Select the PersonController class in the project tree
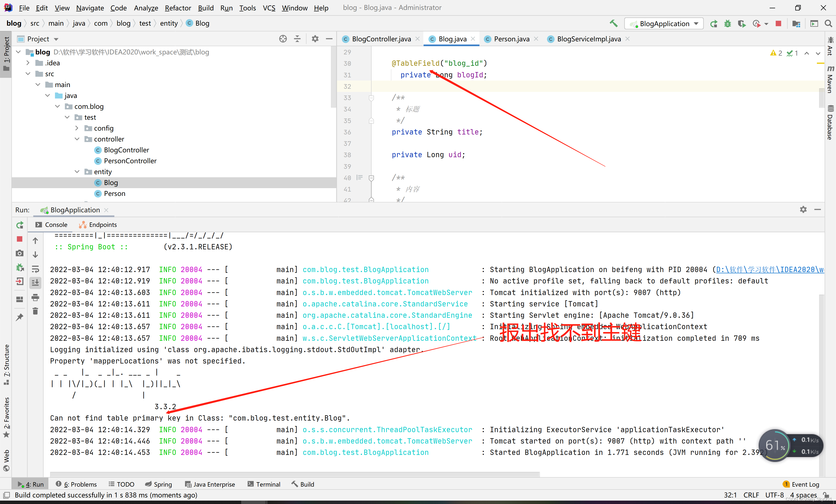The height and width of the screenshot is (504, 836). 130,161
